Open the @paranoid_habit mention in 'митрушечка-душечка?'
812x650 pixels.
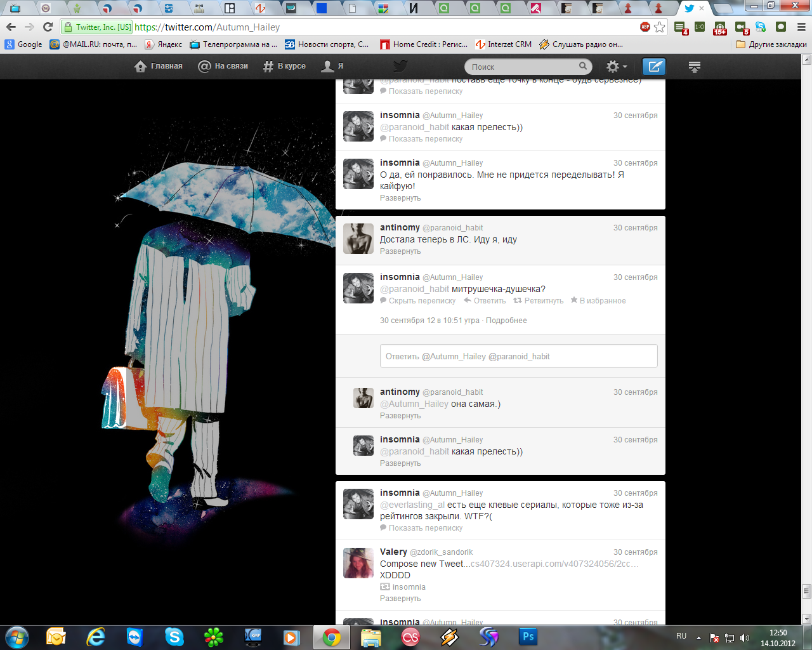tap(414, 289)
